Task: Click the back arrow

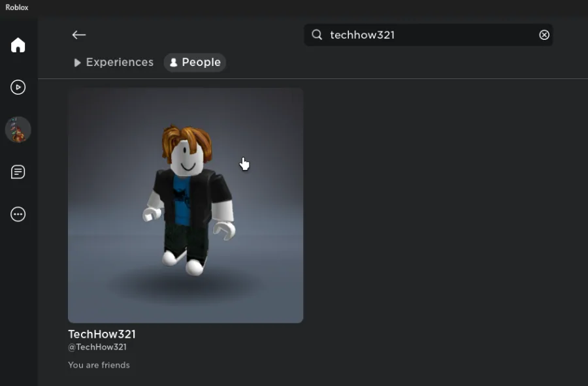Action: tap(79, 35)
